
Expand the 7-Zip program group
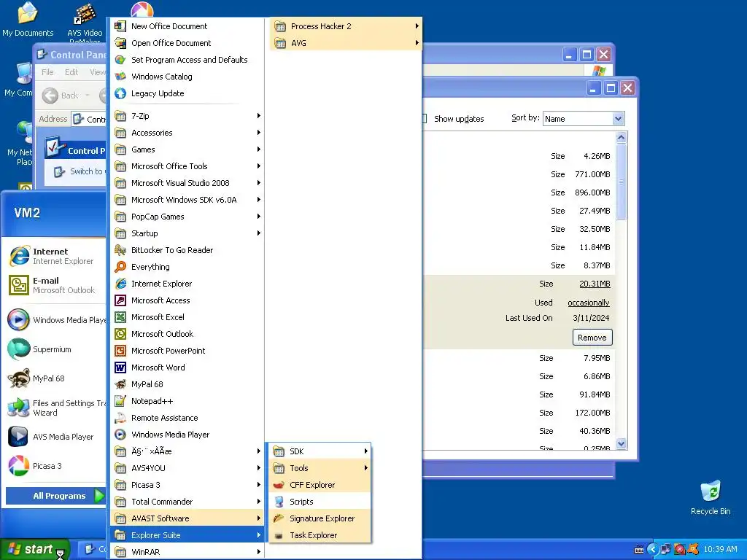pos(187,116)
